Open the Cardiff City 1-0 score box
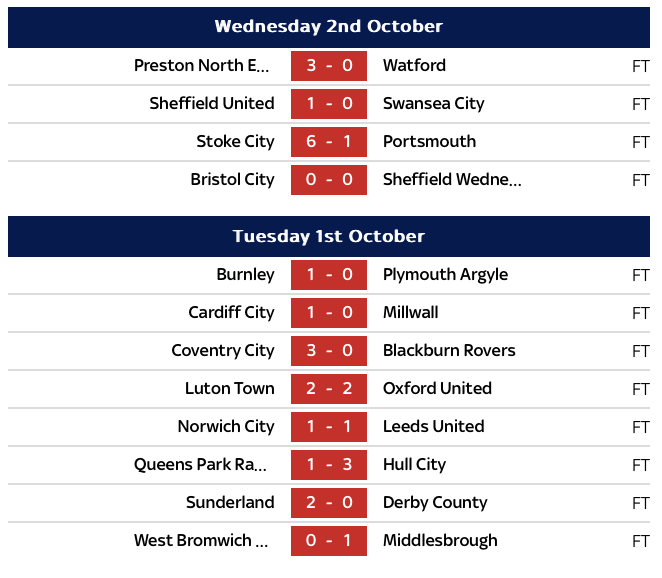 pos(330,313)
